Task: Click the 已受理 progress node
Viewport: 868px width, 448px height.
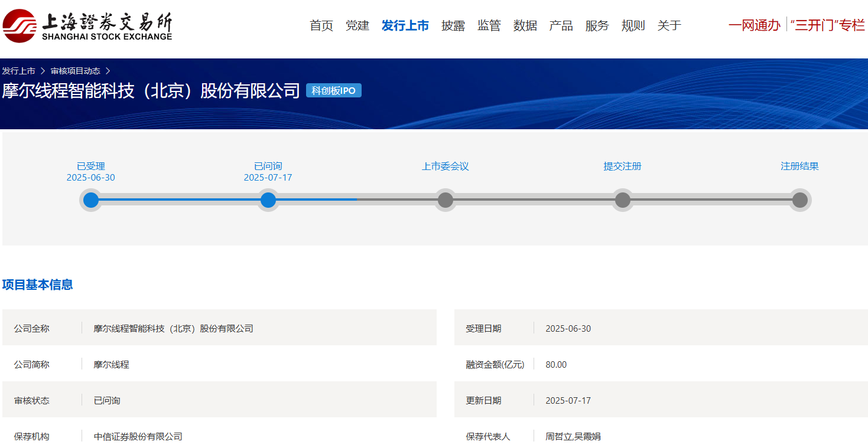Action: (91, 200)
